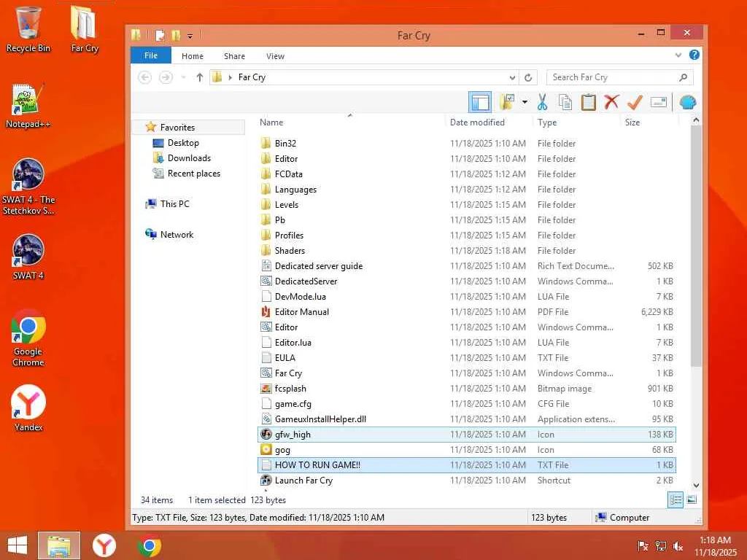Select the gog icon file
This screenshot has width=747, height=560.
tap(466, 449)
